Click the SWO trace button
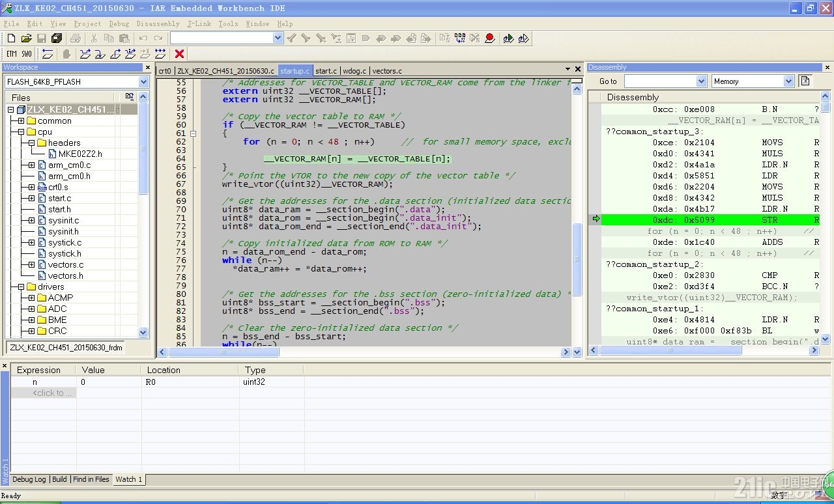The width and height of the screenshot is (834, 504). coord(27,54)
